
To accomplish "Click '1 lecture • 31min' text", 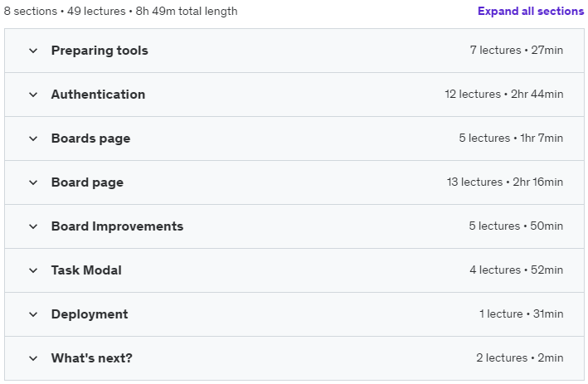I will pyautogui.click(x=522, y=314).
